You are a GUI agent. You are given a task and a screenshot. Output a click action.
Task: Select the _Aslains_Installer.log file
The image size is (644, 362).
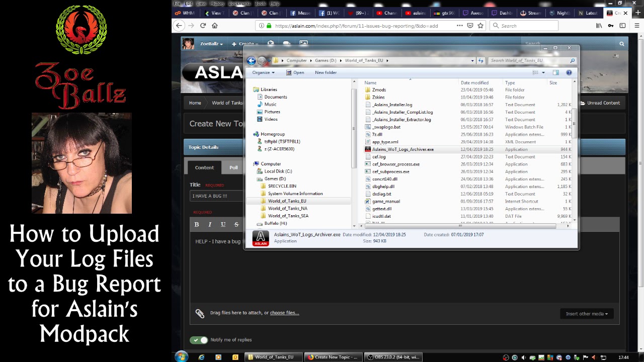point(392,105)
